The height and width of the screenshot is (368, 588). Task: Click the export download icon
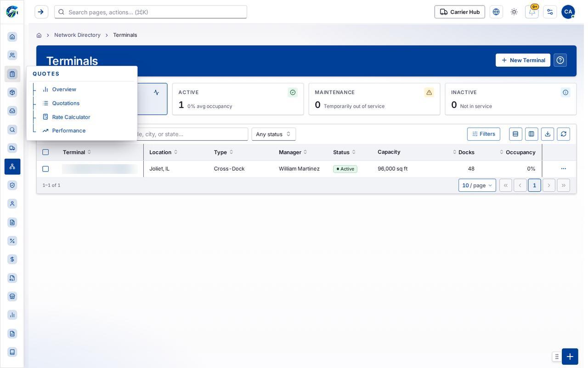click(x=548, y=134)
